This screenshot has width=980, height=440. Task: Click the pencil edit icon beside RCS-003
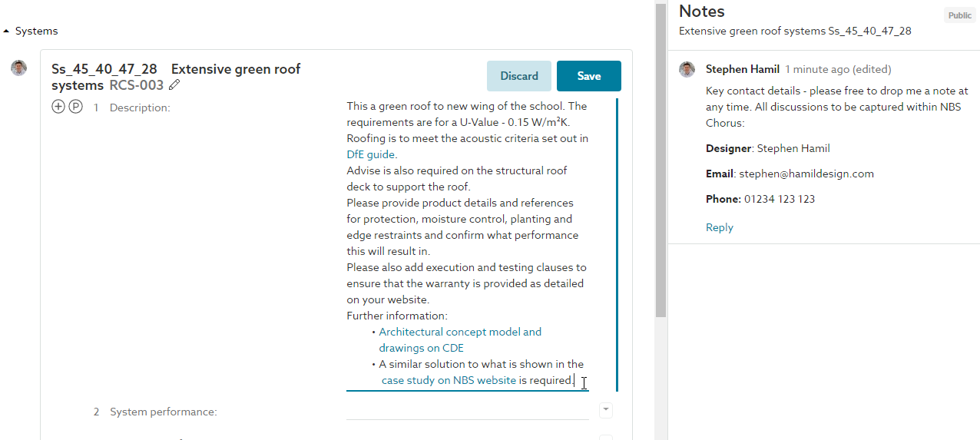point(175,85)
